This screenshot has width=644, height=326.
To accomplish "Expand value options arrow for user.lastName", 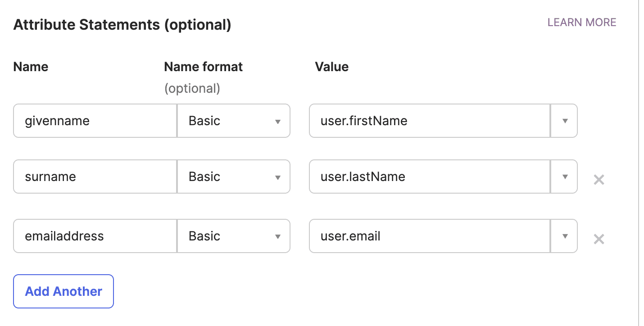I will tap(564, 177).
